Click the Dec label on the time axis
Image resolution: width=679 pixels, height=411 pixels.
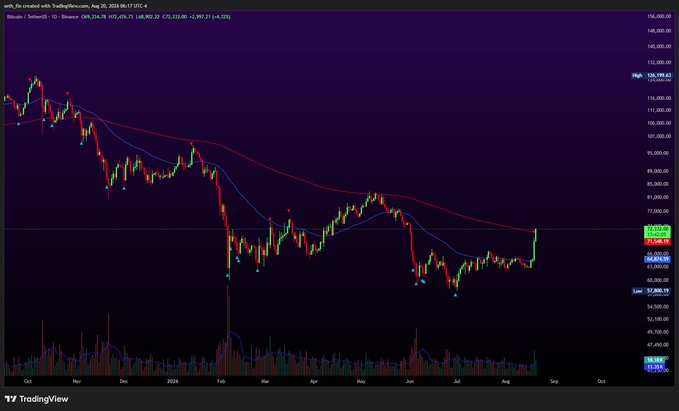[124, 382]
